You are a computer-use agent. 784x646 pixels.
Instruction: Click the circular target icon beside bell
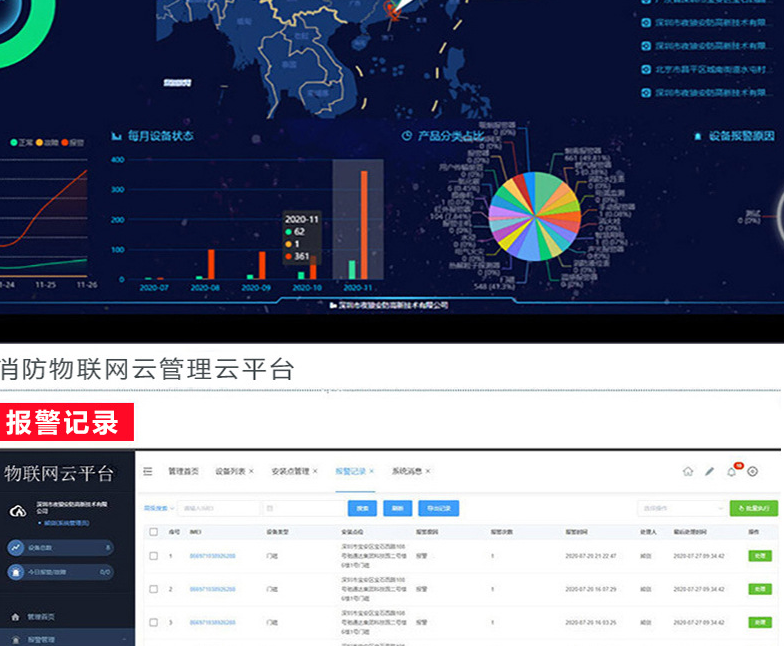[x=752, y=471]
